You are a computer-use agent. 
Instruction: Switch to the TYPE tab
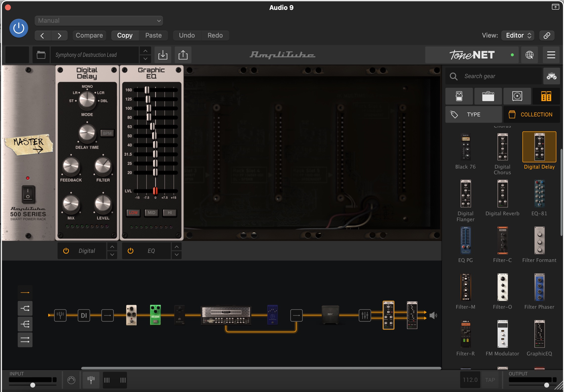[474, 114]
